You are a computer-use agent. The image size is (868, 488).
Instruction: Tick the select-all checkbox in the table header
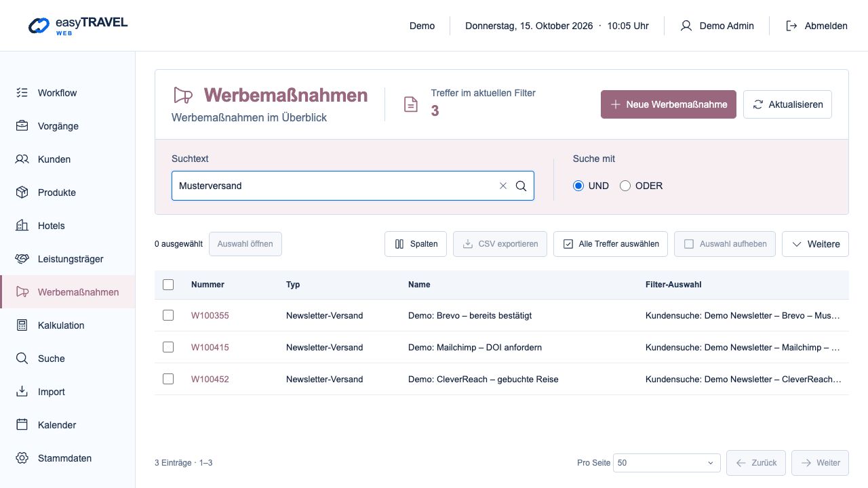(168, 285)
